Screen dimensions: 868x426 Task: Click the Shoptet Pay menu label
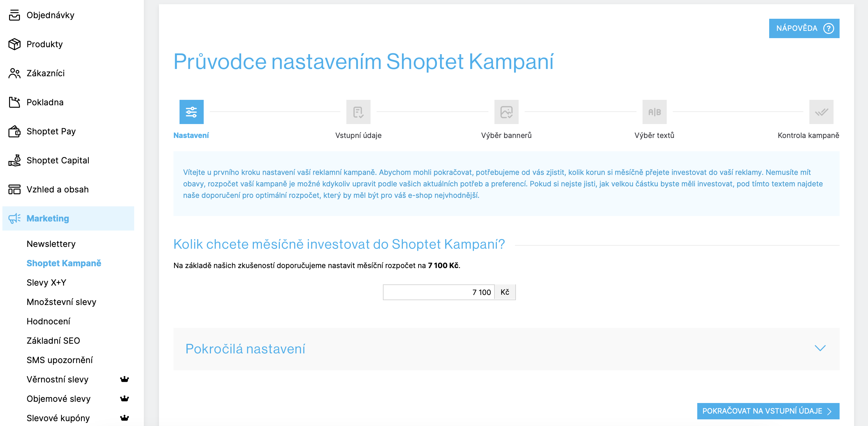pos(51,131)
